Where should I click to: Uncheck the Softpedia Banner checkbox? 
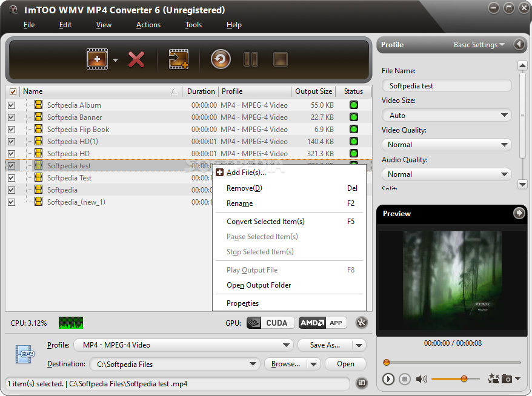tap(12, 117)
